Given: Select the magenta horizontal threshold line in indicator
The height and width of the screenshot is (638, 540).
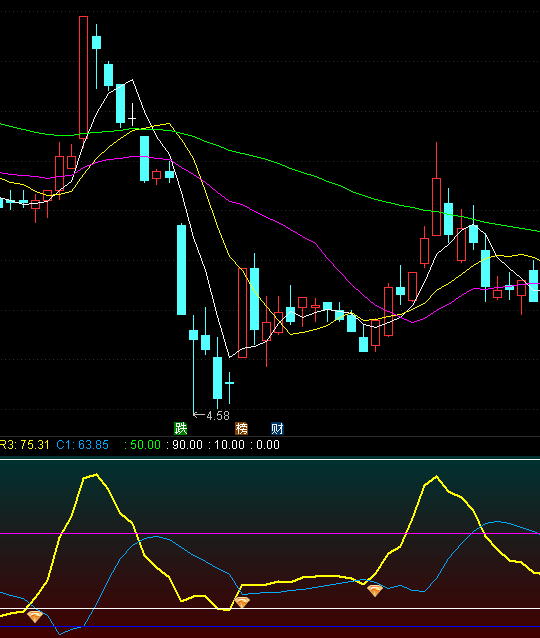Looking at the screenshot, I should pyautogui.click(x=270, y=533).
